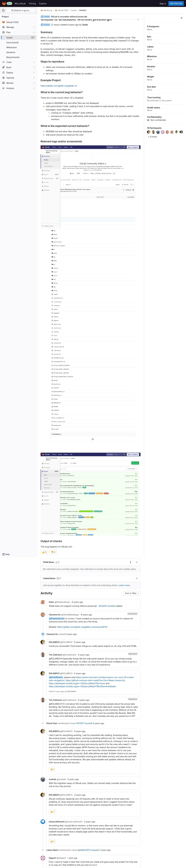Open the Sort or filter dropdown
The height and width of the screenshot is (868, 186).
(x=132, y=593)
